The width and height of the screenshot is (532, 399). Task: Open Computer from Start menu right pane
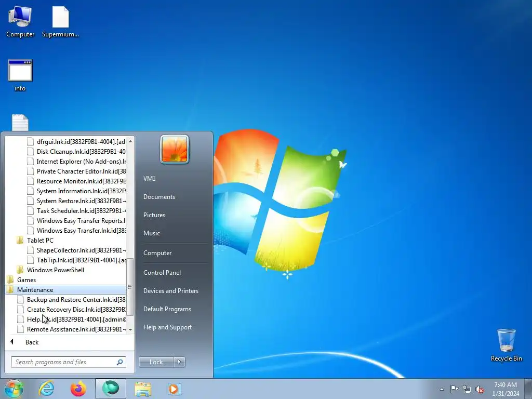click(x=157, y=253)
